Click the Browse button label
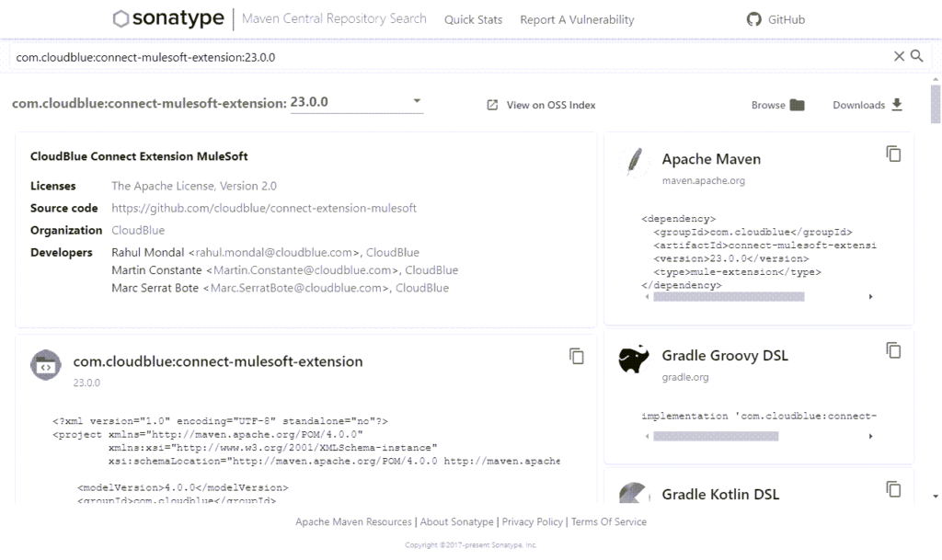The width and height of the screenshot is (942, 560). click(768, 105)
